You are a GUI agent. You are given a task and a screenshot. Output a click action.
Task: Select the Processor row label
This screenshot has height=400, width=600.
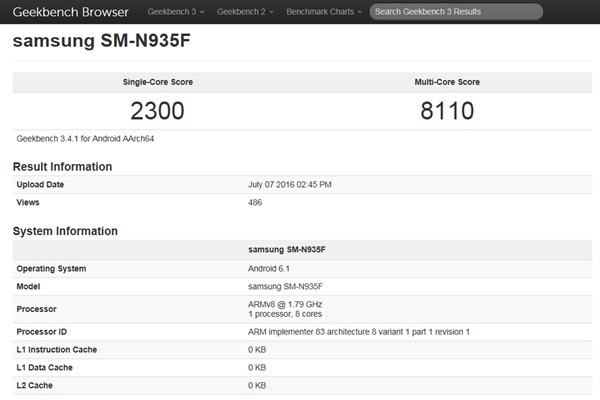[36, 309]
